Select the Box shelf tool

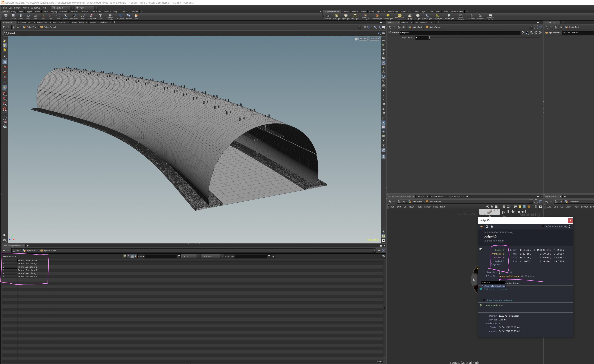pos(6,17)
